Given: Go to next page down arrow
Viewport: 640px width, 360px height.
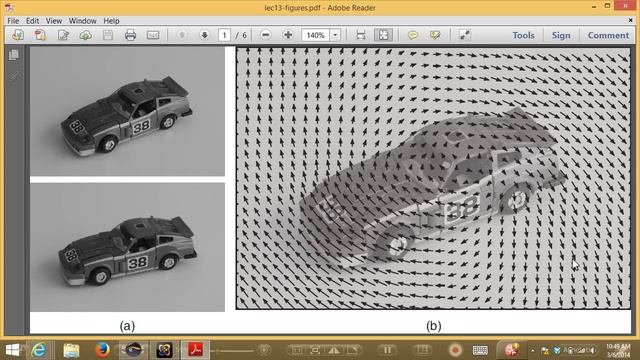Looking at the screenshot, I should (204, 35).
